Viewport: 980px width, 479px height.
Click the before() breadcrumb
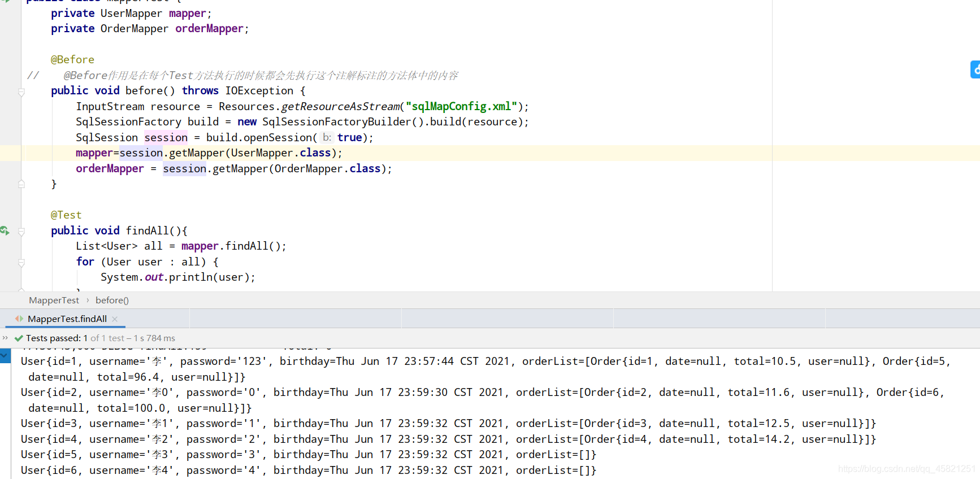(112, 301)
